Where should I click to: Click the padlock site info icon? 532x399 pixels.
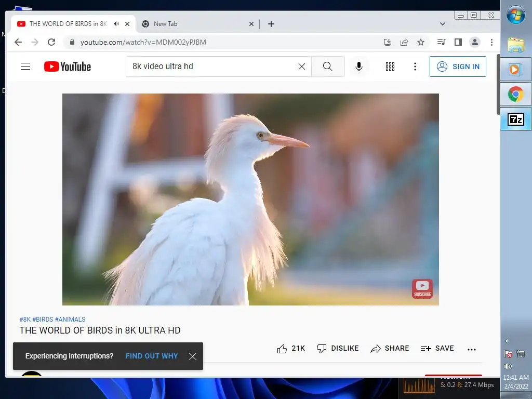72,42
